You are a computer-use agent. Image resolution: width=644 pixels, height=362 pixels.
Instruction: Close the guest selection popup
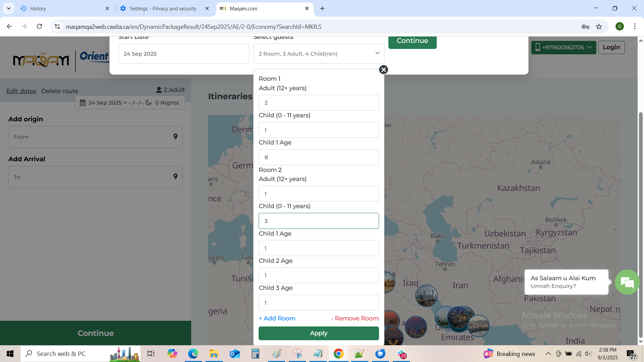[x=383, y=70]
